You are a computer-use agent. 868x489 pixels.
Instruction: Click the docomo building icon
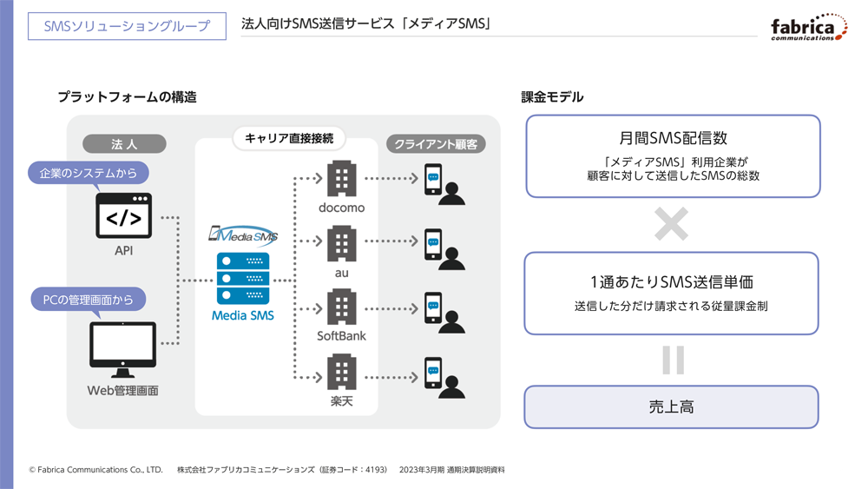[x=341, y=178]
